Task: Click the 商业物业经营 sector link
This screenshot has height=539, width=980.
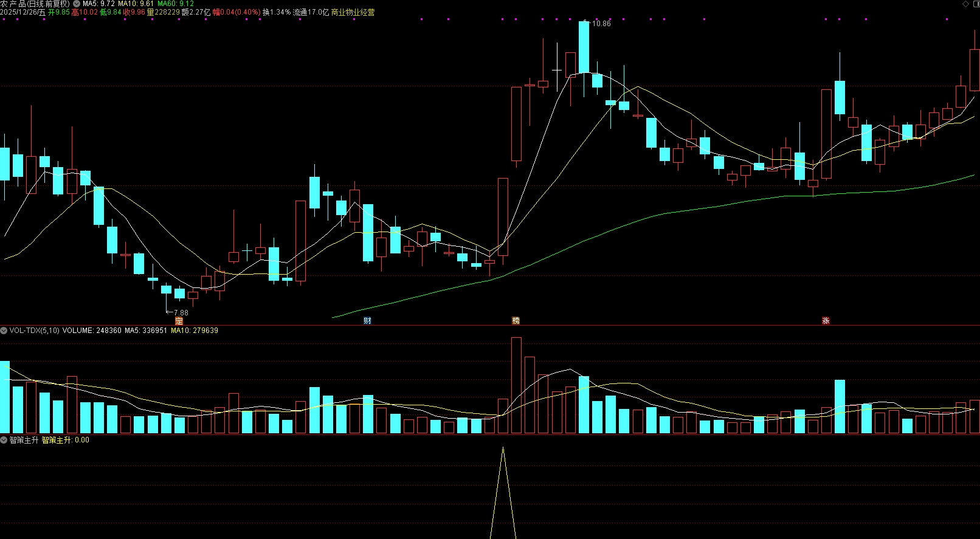Action: 353,12
